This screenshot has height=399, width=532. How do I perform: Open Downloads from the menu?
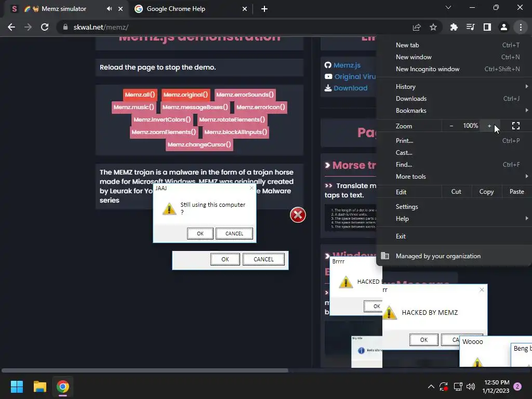click(454, 98)
